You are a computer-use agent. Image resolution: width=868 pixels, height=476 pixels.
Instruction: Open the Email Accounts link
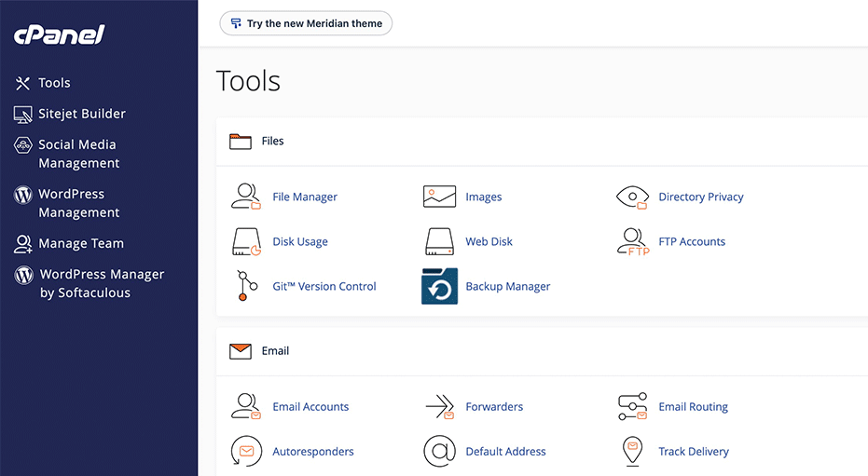click(x=310, y=407)
